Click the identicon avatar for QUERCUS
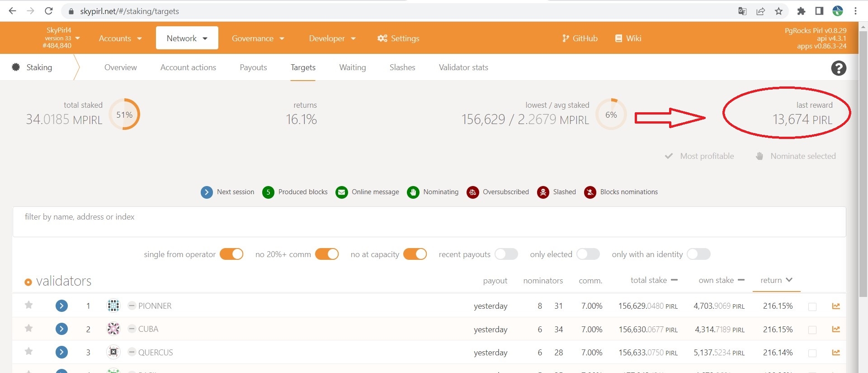Screen dimensions: 868x373 (x=113, y=352)
